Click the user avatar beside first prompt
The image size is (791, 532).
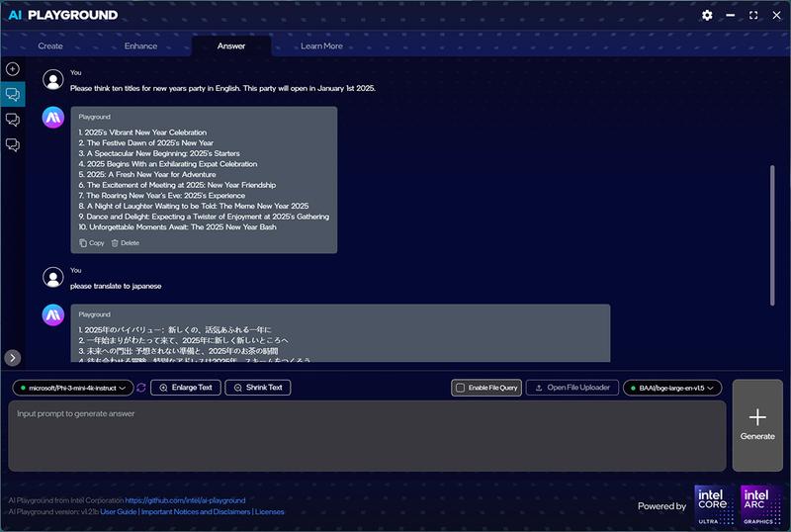click(x=53, y=80)
